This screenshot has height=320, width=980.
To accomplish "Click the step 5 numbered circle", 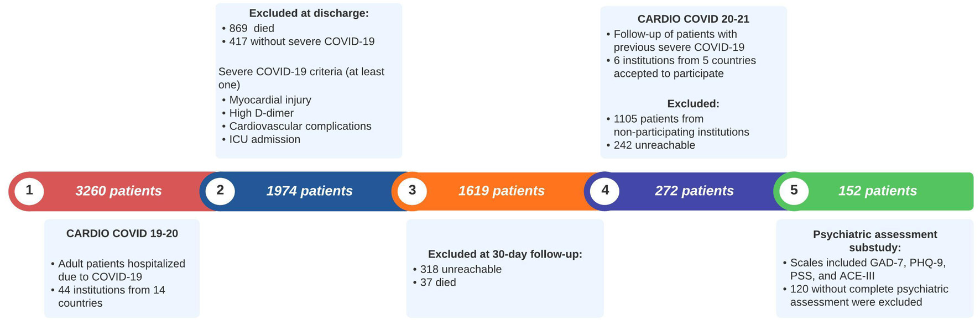I will 794,191.
